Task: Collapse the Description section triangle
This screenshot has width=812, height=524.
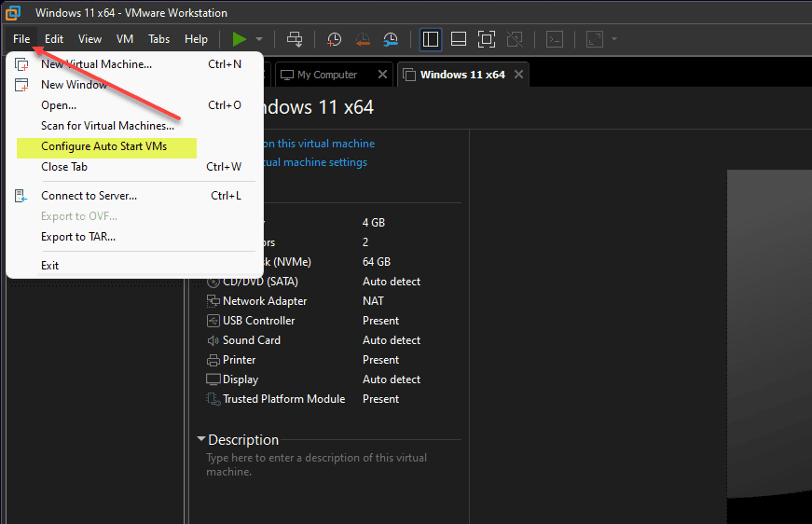Action: [201, 439]
